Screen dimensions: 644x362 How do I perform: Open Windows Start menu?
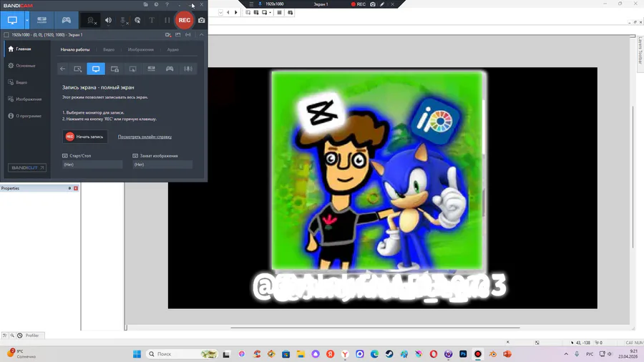point(137,354)
